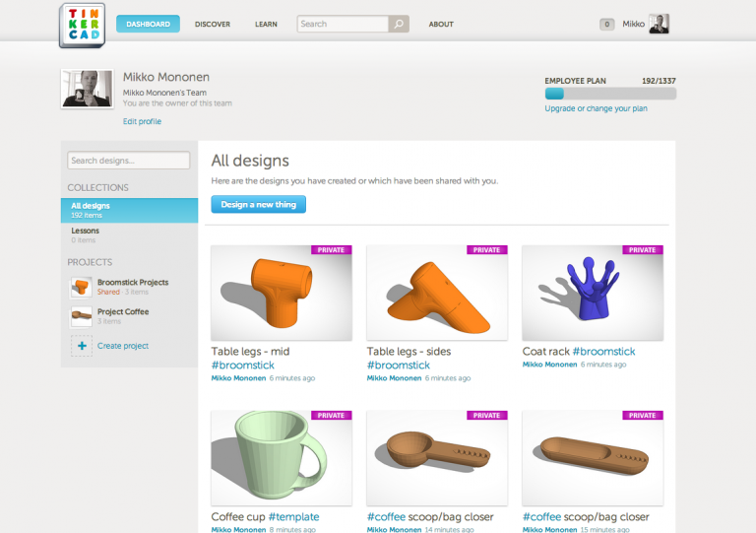Click Design a new thing button
This screenshot has width=756, height=533.
click(x=259, y=205)
